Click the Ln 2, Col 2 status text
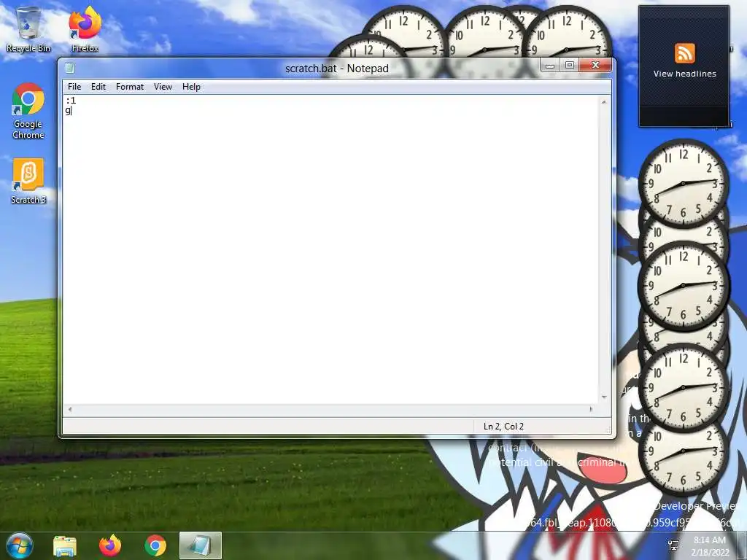The width and height of the screenshot is (747, 560). 503,427
